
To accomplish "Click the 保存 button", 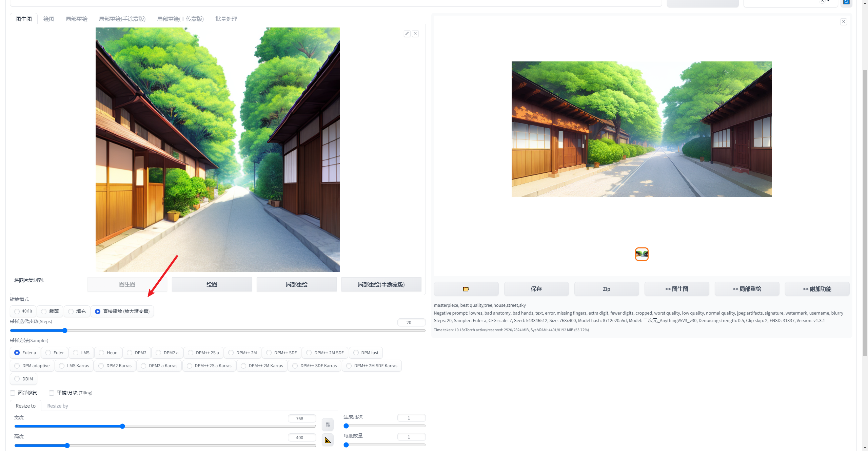I will pyautogui.click(x=536, y=289).
